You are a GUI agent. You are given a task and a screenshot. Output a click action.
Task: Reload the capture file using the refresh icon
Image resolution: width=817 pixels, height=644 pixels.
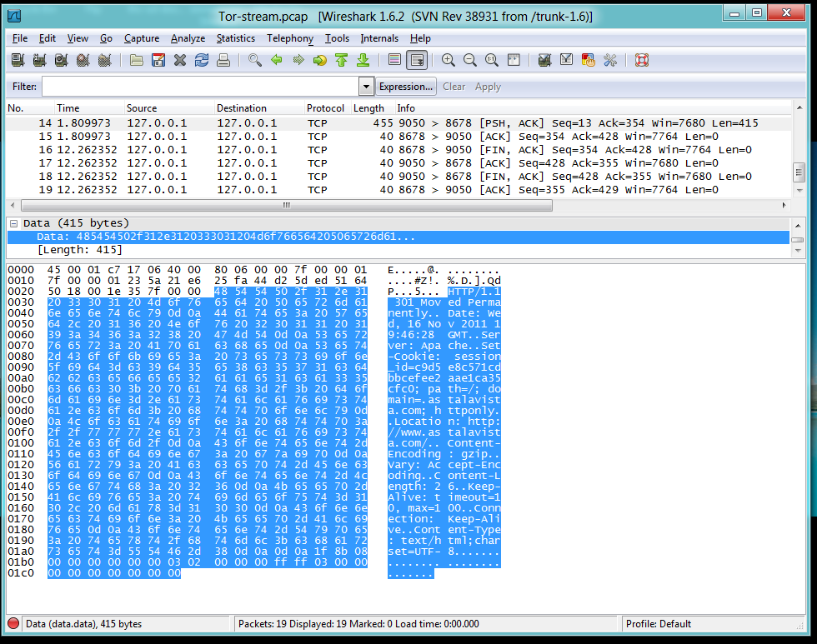tap(202, 60)
